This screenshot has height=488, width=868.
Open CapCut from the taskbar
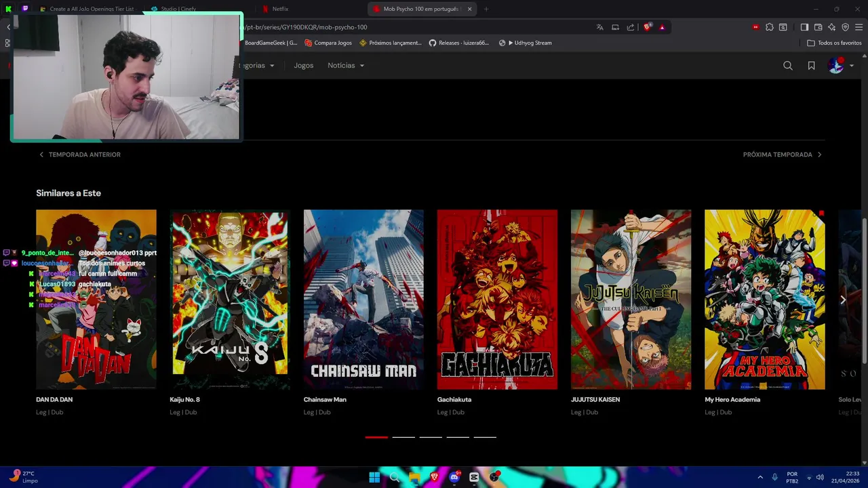pos(474,477)
